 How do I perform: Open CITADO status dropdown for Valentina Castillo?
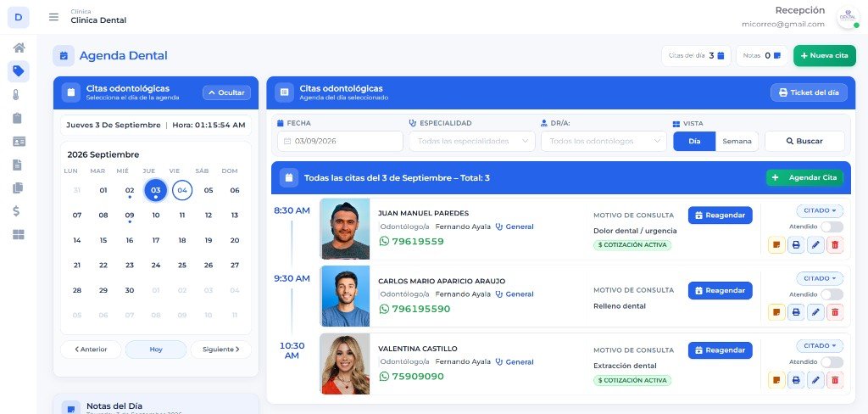click(820, 346)
